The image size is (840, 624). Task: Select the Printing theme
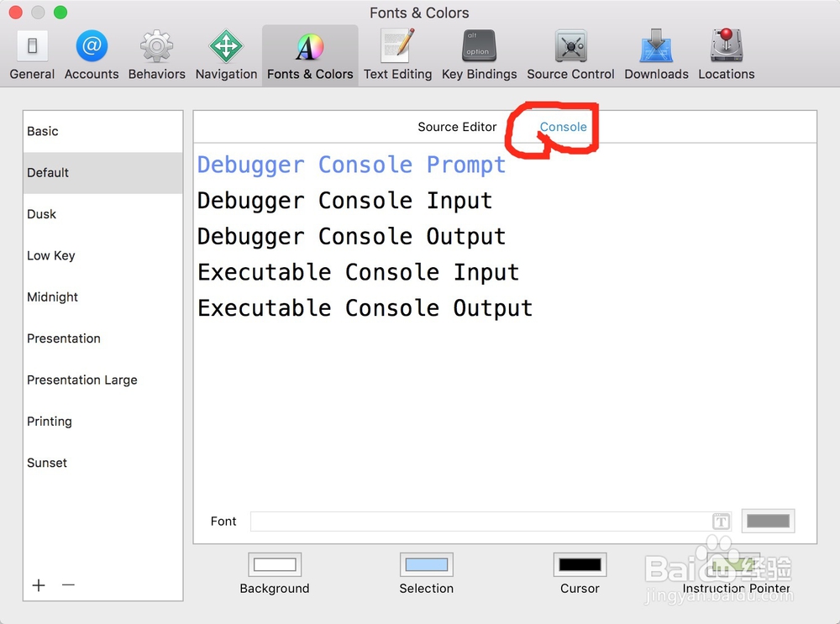click(x=102, y=422)
